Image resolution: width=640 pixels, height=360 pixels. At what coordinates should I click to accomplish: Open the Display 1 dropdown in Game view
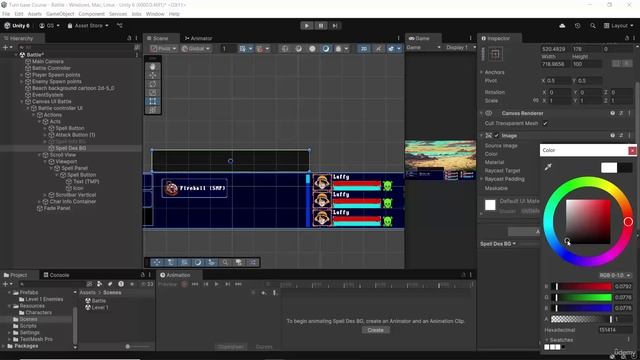pyautogui.click(x=460, y=47)
